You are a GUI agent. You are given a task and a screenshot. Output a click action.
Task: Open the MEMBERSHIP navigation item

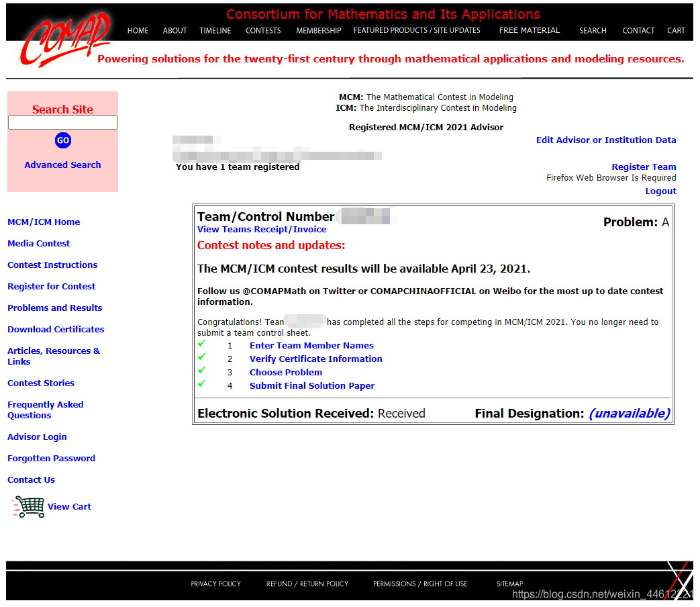[318, 30]
